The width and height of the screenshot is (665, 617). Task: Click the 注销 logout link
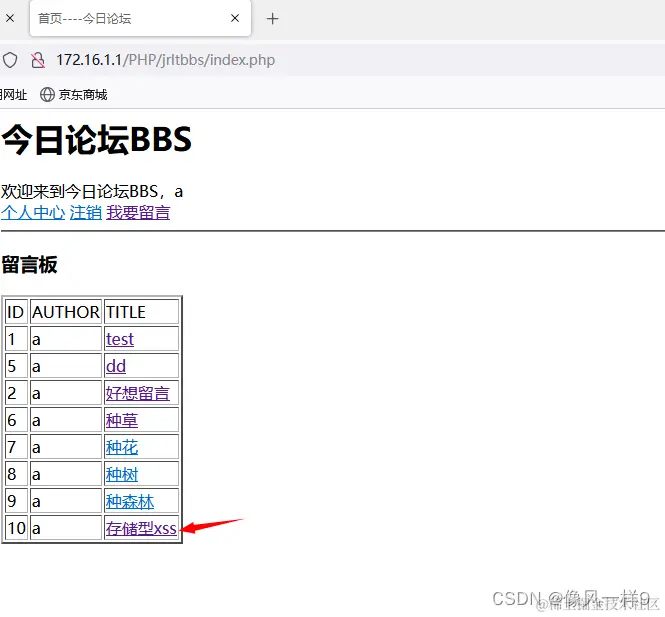[x=86, y=212]
